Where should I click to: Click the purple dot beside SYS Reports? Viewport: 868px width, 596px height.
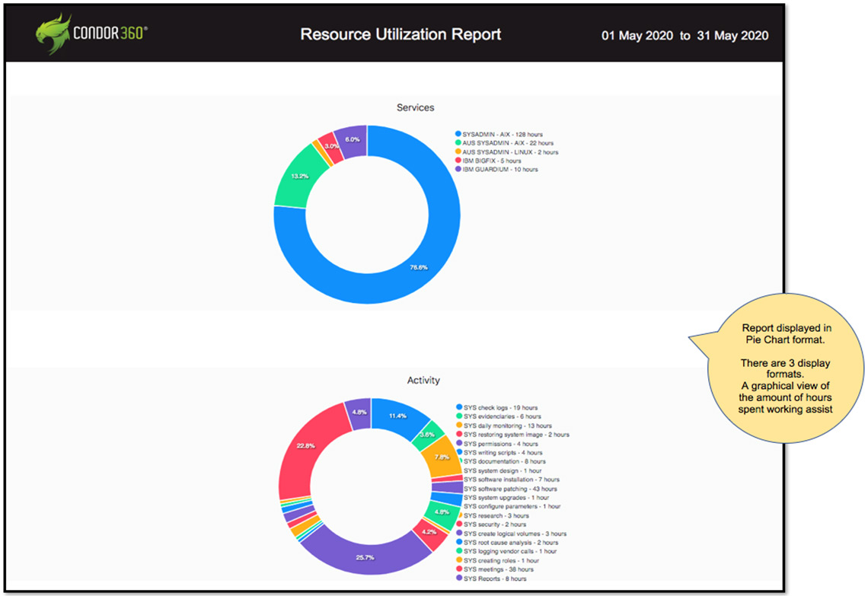pyautogui.click(x=459, y=578)
